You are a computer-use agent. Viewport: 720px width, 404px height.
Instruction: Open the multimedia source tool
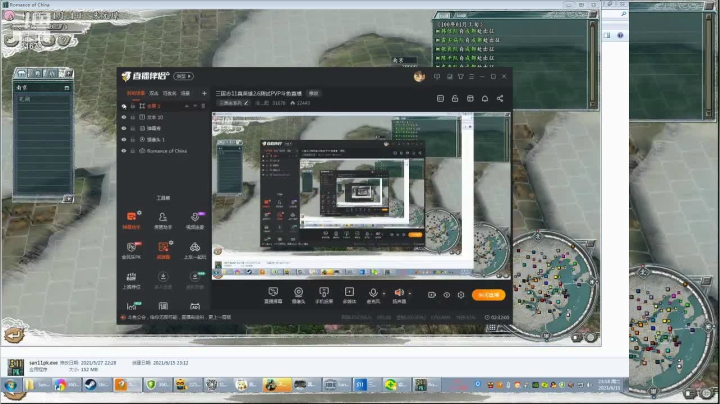point(349,295)
